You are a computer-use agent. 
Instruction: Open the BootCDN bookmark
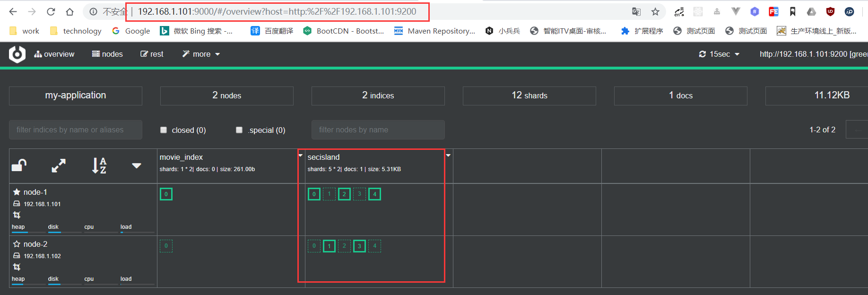344,31
